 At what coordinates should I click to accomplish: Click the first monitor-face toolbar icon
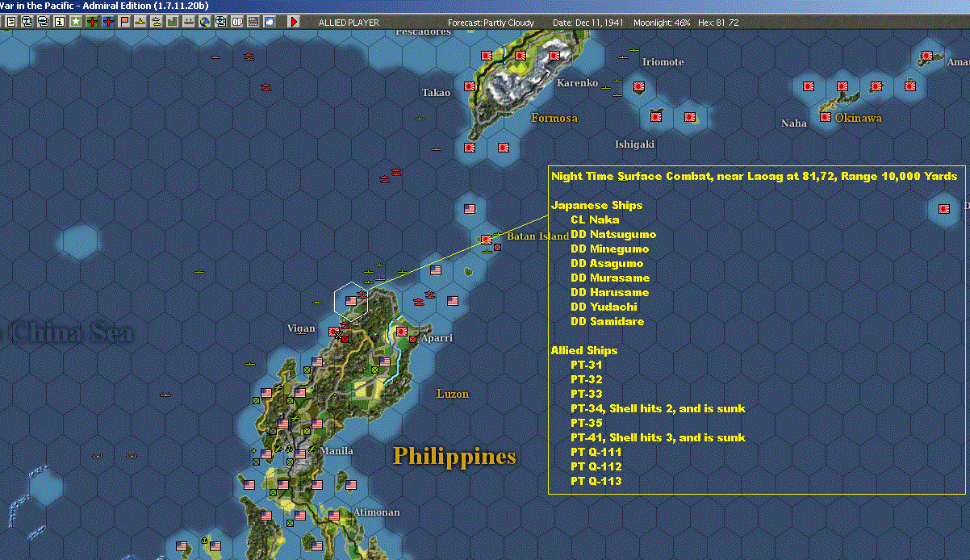coord(27,22)
